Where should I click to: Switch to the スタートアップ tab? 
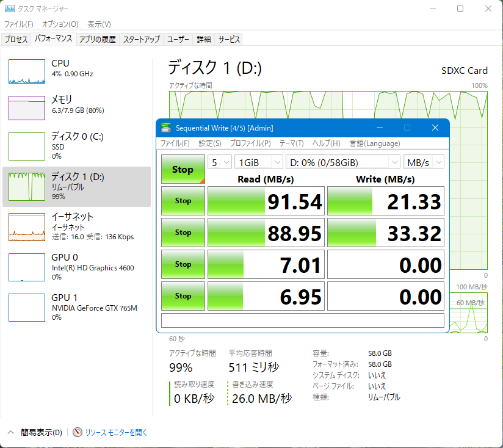tap(142, 40)
